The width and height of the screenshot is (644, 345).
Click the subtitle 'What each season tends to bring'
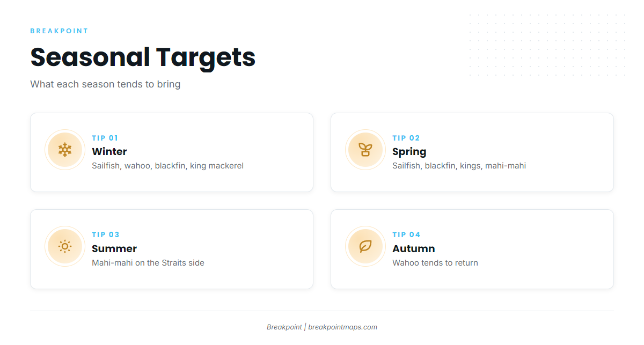(x=105, y=84)
